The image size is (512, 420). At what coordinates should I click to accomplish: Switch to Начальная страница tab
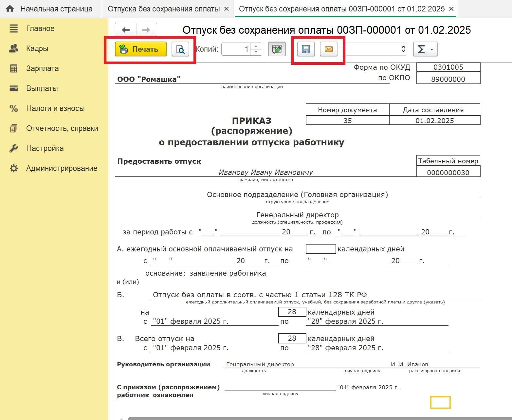56,9
